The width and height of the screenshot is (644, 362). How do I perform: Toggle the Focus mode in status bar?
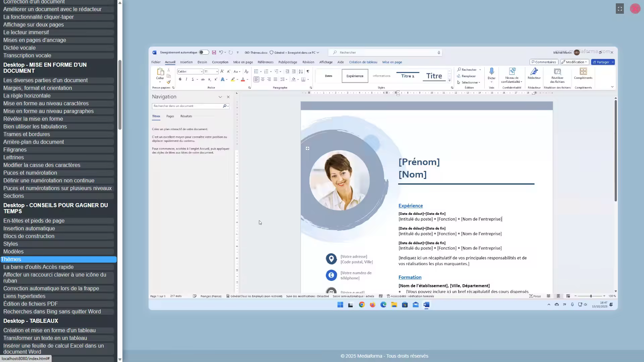point(535,296)
